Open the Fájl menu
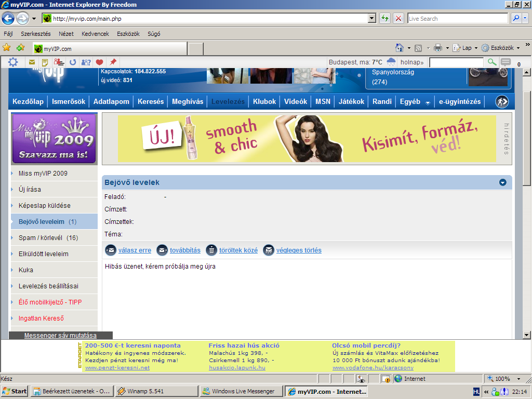This screenshot has height=399, width=532. pyautogui.click(x=8, y=34)
